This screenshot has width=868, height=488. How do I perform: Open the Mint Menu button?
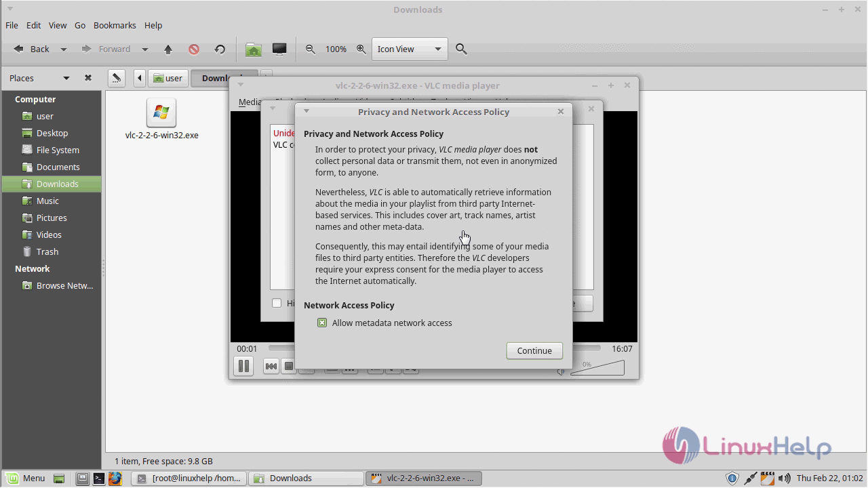click(x=26, y=478)
